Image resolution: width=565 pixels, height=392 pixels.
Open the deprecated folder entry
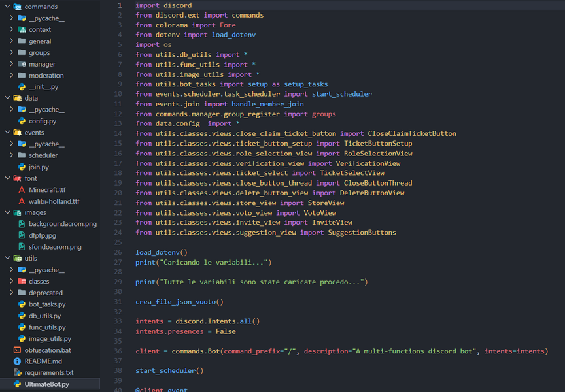[x=46, y=293]
